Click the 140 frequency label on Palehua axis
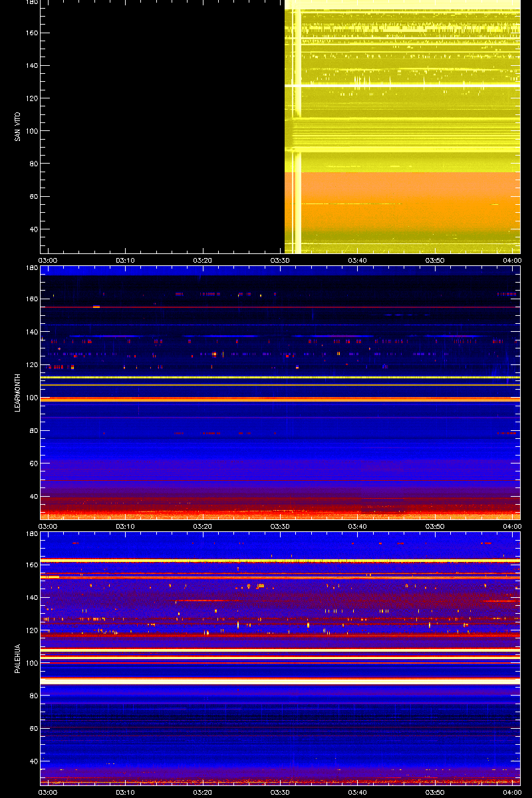This screenshot has height=798, width=532. pos(31,597)
